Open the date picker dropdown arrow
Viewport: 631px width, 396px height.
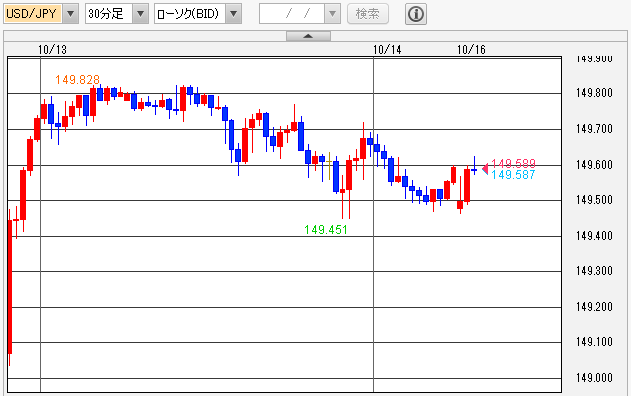332,14
